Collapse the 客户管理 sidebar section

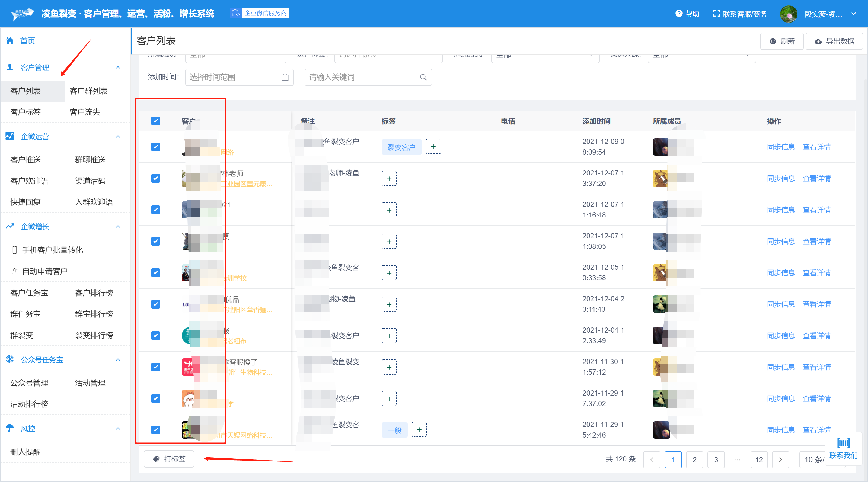118,67
